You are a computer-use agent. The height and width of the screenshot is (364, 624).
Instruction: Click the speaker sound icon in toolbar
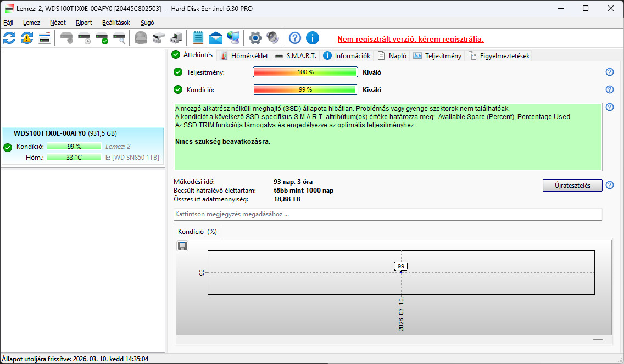pyautogui.click(x=272, y=38)
